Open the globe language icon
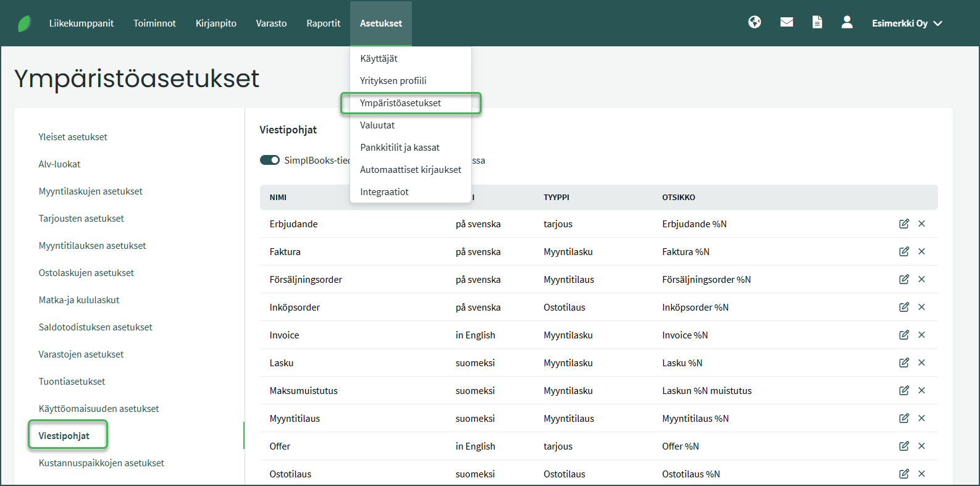 754,22
